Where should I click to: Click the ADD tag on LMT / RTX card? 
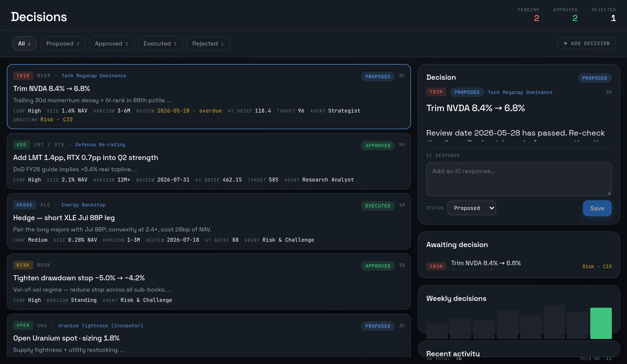[21, 145]
